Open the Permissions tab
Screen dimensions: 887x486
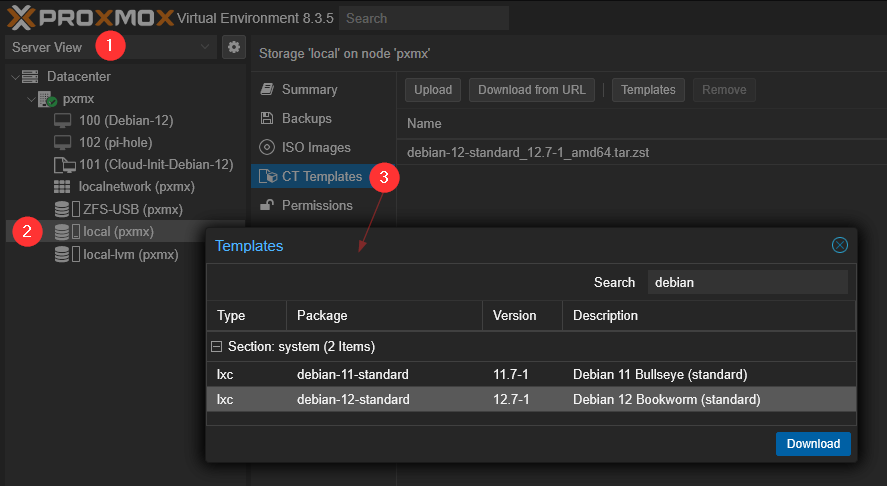coord(316,205)
